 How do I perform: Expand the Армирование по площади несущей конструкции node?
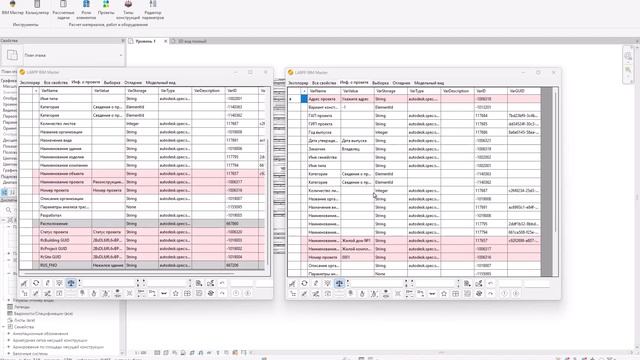(9, 347)
